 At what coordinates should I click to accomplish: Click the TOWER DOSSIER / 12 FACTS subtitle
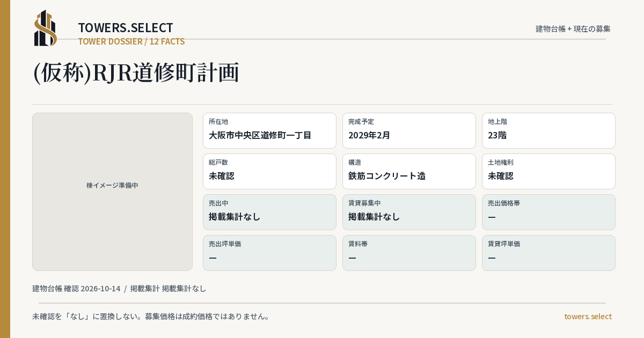point(131,41)
